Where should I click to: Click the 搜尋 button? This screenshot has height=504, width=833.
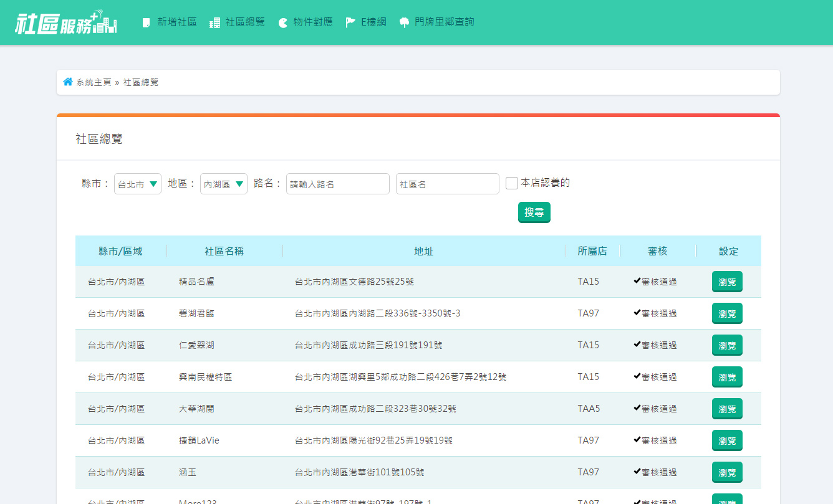click(534, 212)
